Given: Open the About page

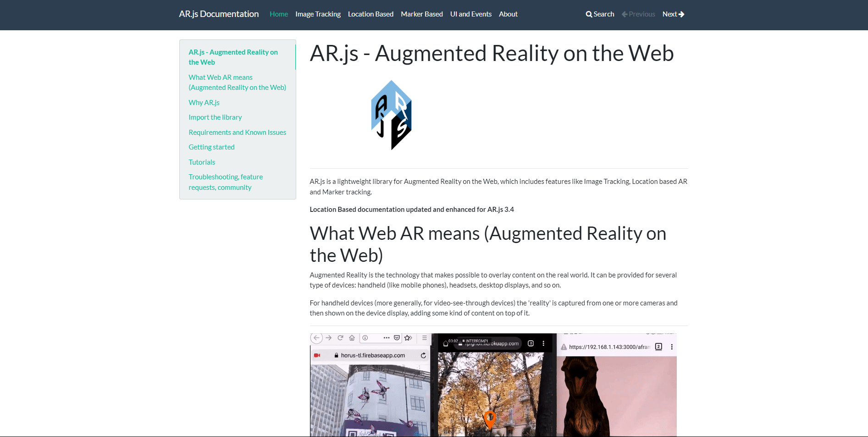Looking at the screenshot, I should (508, 14).
